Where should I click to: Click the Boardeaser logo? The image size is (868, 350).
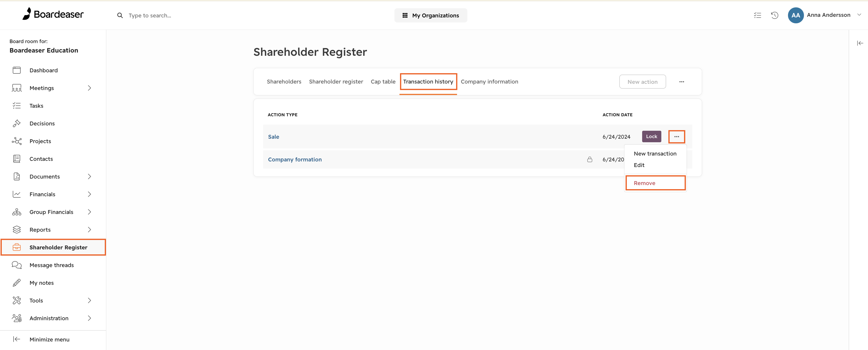click(53, 14)
